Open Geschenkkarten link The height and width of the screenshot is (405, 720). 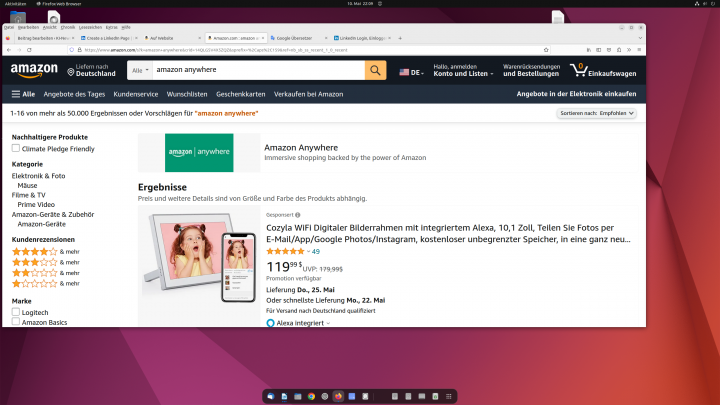[241, 94]
